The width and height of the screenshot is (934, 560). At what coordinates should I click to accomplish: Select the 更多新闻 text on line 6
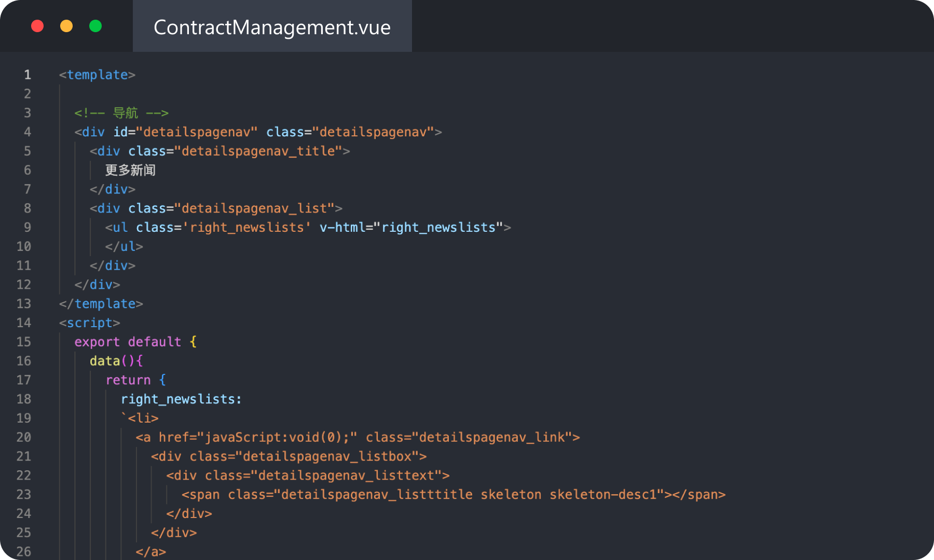[130, 170]
